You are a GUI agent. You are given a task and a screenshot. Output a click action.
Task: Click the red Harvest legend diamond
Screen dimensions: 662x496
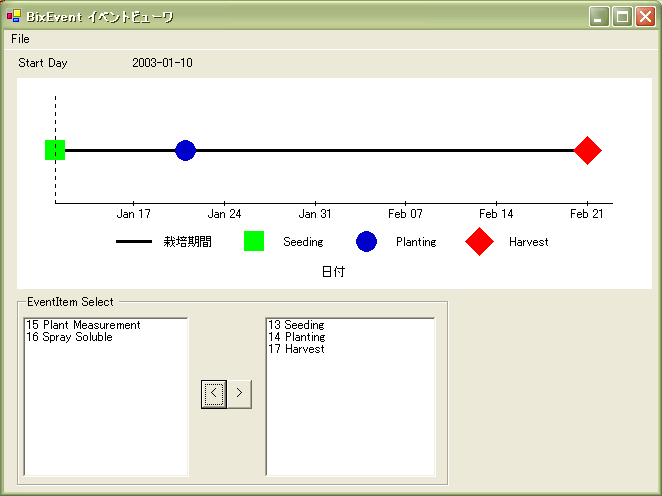480,241
